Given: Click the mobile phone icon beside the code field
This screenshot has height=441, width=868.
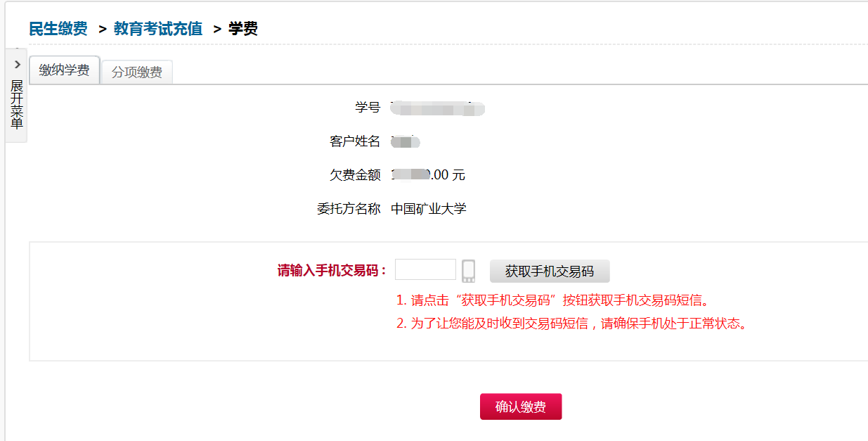Looking at the screenshot, I should 469,271.
